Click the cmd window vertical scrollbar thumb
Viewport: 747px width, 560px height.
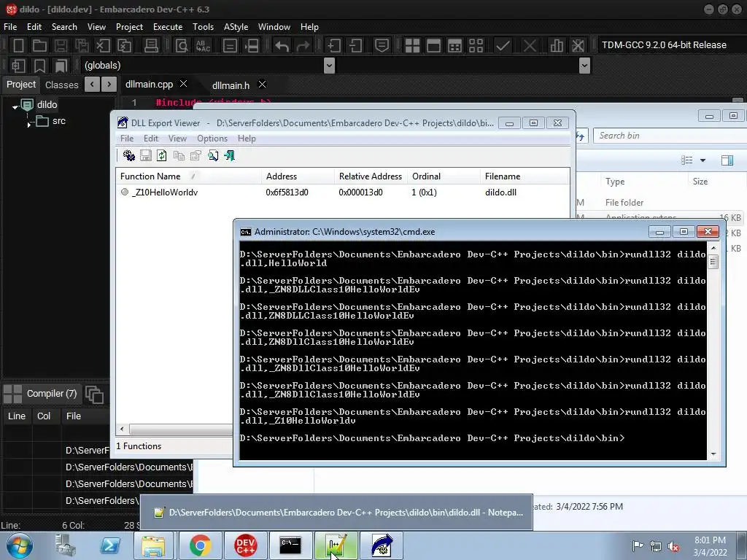713,262
